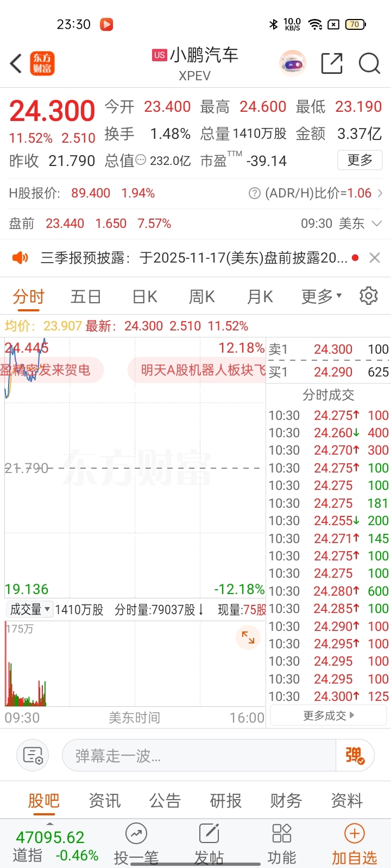Tap the 明天A股机器人板块 barrage comment

[197, 370]
